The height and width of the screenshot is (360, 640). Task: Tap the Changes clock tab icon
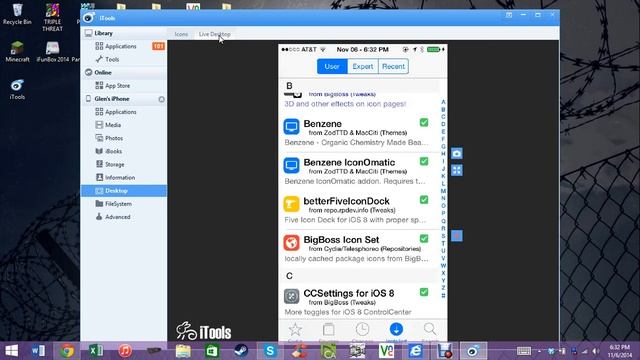pos(362,329)
